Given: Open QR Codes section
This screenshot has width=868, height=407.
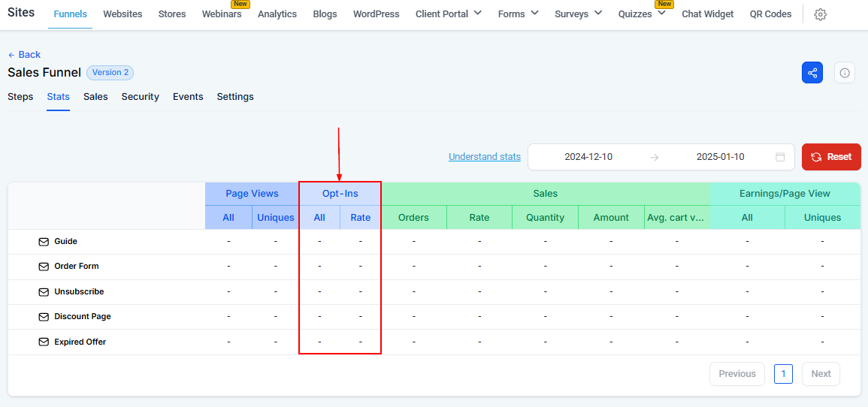Looking at the screenshot, I should [770, 14].
